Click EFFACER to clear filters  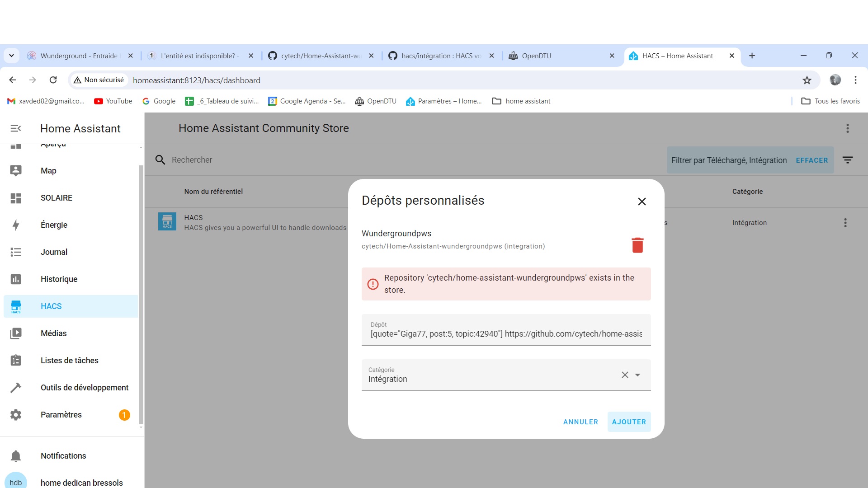click(811, 160)
